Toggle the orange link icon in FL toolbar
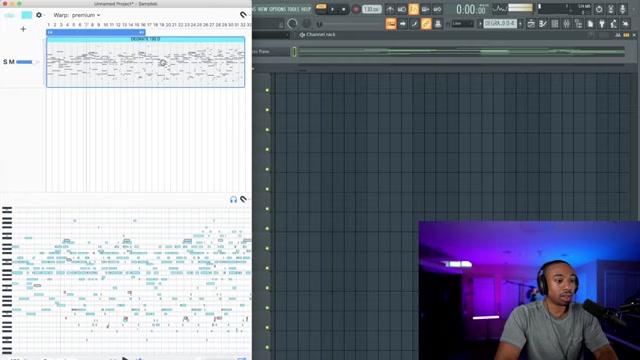 [426, 24]
